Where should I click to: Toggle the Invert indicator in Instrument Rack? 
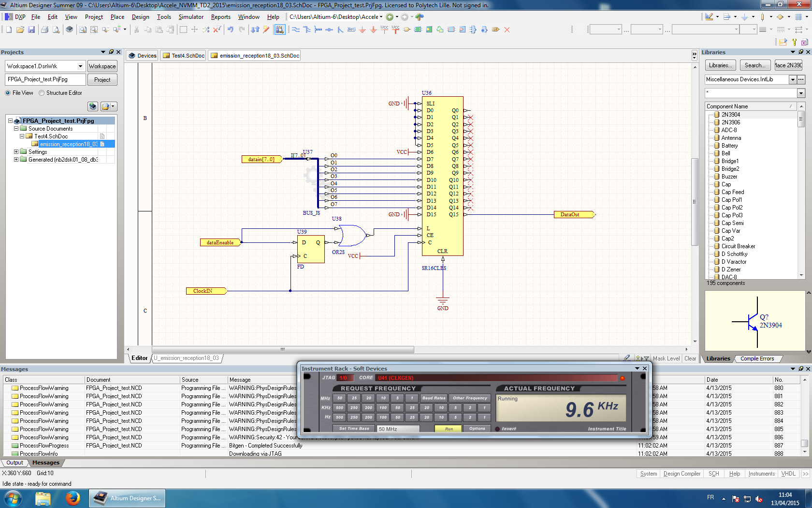pyautogui.click(x=497, y=429)
